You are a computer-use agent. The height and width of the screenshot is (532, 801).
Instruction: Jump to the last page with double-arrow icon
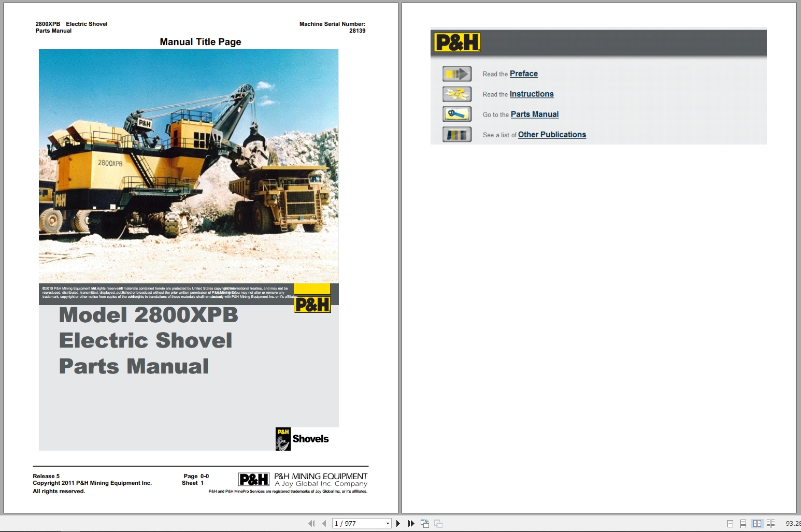[411, 523]
